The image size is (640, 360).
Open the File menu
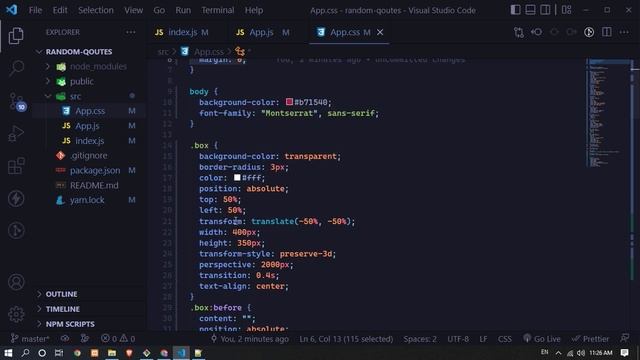(x=35, y=10)
